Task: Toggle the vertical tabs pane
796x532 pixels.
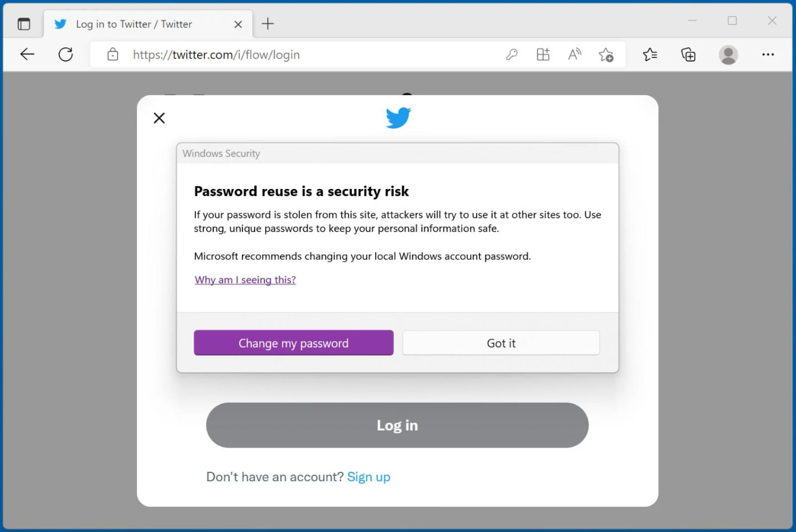Action: tap(24, 24)
